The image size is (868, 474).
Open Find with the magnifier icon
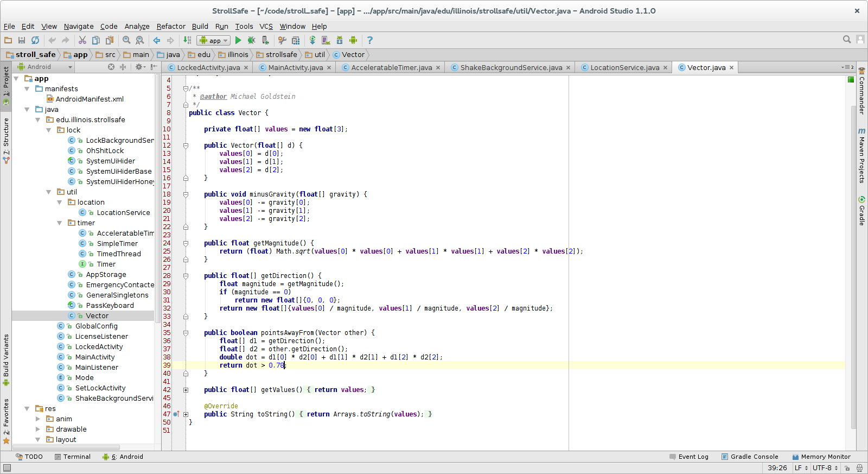coord(126,40)
